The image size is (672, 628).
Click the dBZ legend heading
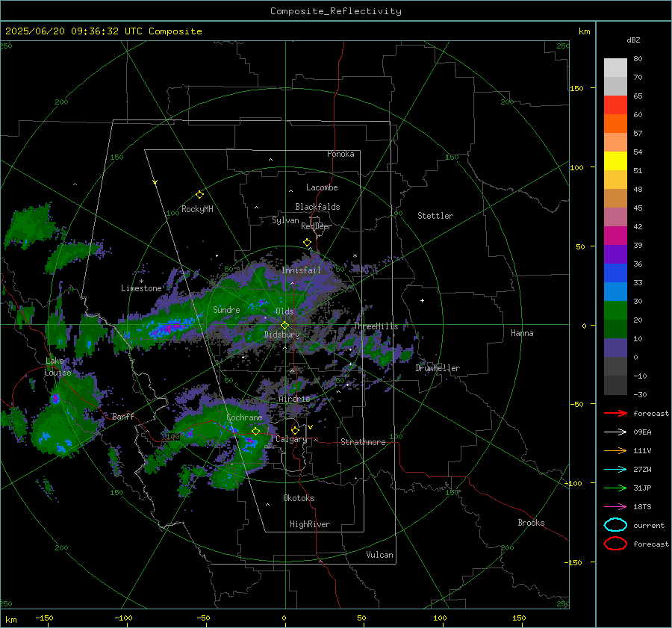click(633, 40)
